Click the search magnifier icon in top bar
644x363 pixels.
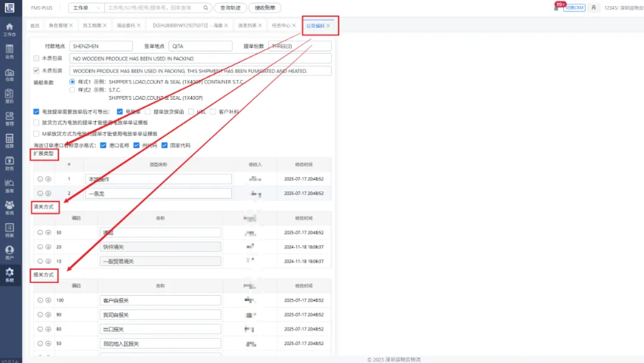204,8
